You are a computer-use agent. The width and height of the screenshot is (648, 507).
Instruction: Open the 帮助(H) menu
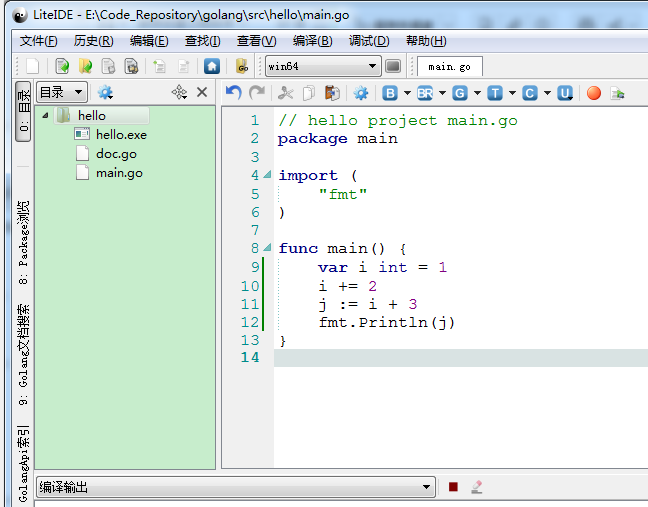pos(426,41)
